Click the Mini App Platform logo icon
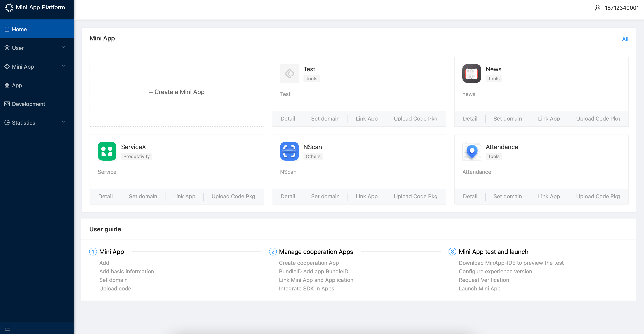This screenshot has width=644, height=334. 9,8
